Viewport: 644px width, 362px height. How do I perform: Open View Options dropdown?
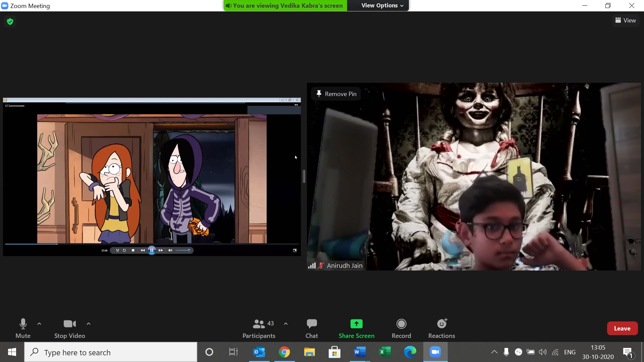tap(382, 5)
